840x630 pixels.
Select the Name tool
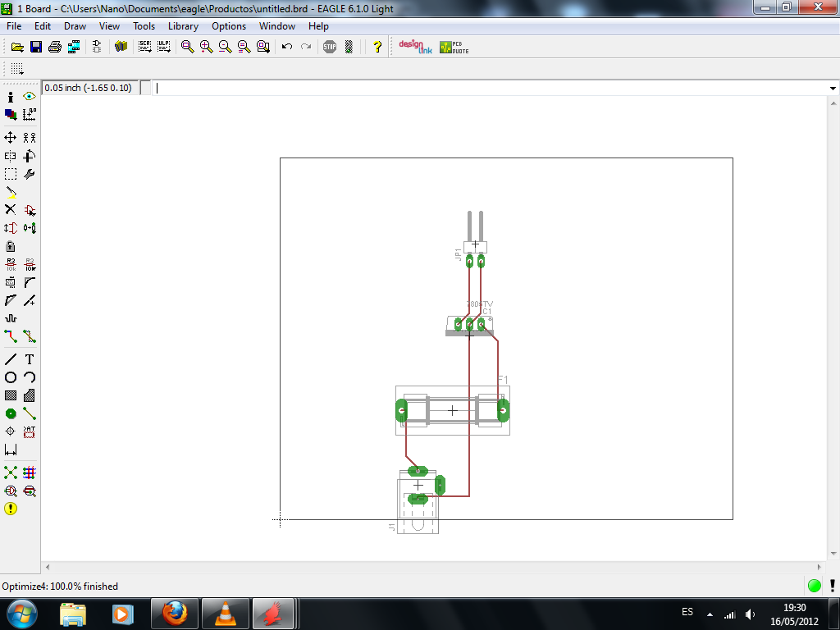tap(10, 264)
